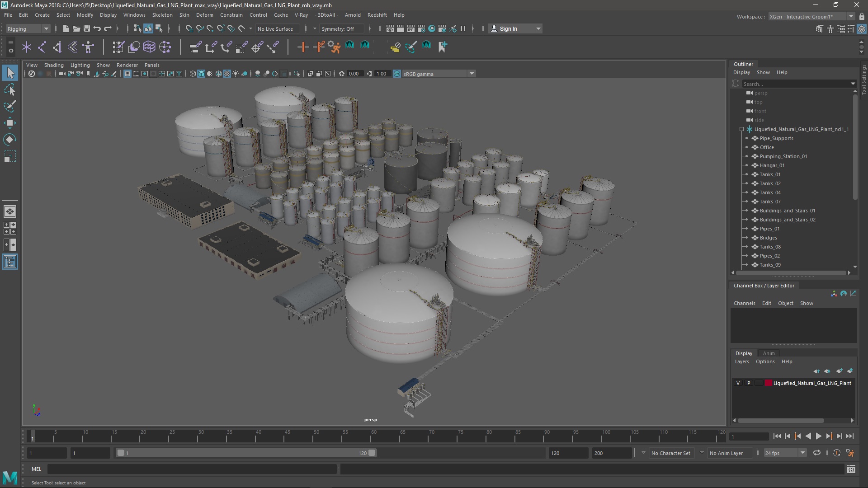Toggle layer visibility V box

738,383
